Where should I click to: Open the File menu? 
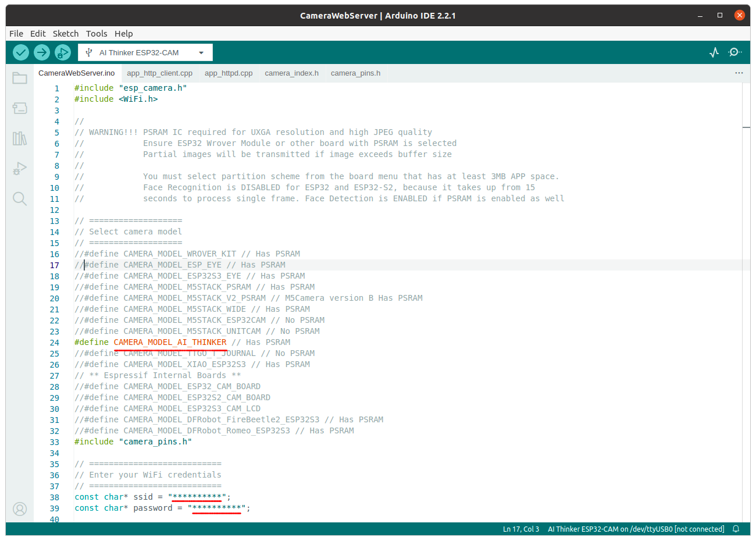[16, 34]
